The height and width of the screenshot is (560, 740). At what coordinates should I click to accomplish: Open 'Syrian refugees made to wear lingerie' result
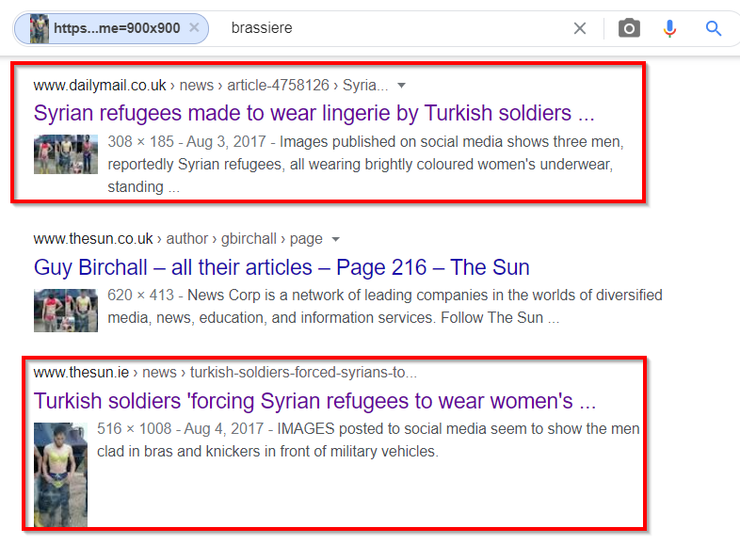pos(314,113)
